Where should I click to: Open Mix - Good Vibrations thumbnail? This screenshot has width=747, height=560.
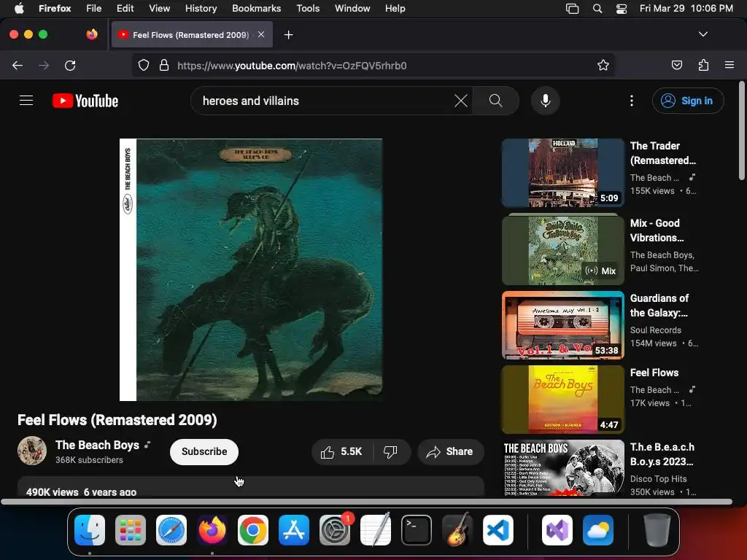(562, 250)
